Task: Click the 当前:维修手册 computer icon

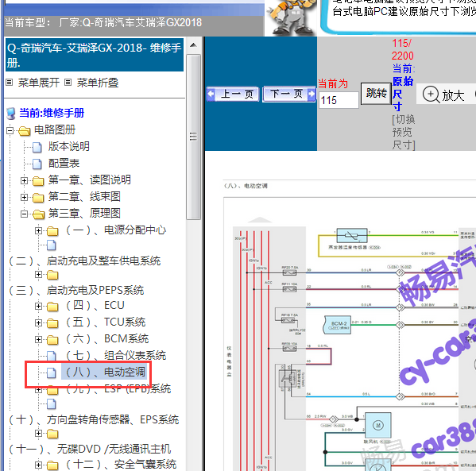Action: 11,114
